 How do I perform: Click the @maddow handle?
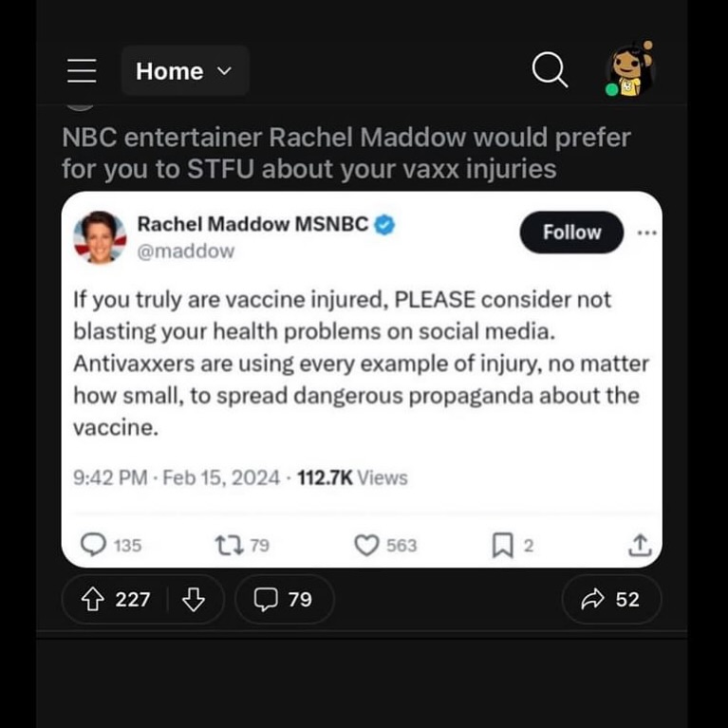[185, 252]
